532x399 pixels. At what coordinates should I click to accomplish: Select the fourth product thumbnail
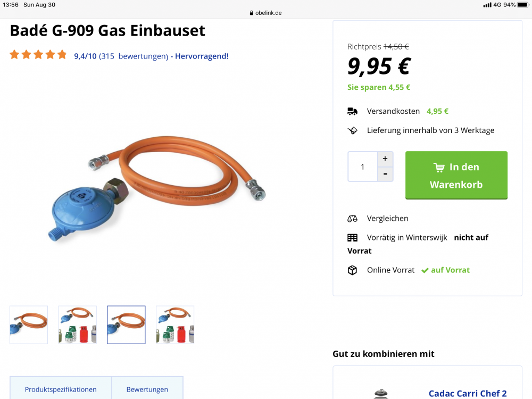click(175, 325)
